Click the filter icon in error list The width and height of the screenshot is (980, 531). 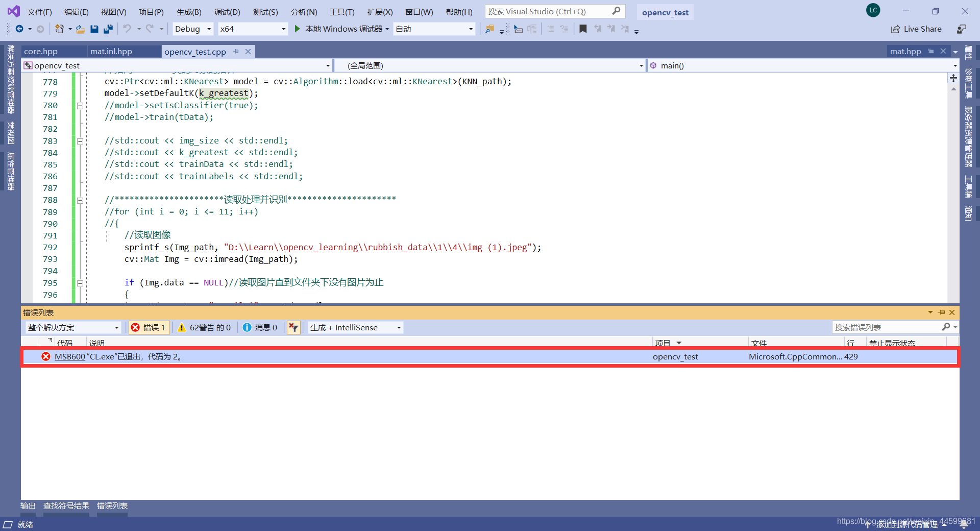pyautogui.click(x=293, y=327)
